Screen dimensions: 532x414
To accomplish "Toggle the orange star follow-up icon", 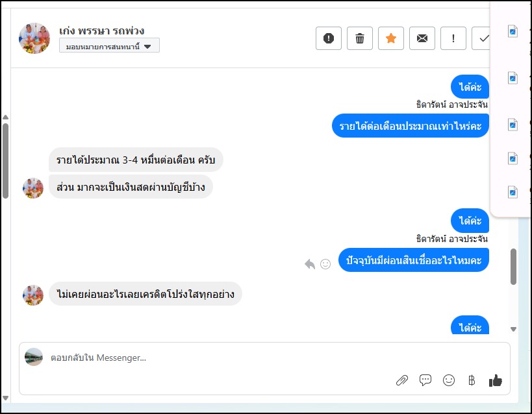I will (x=391, y=38).
